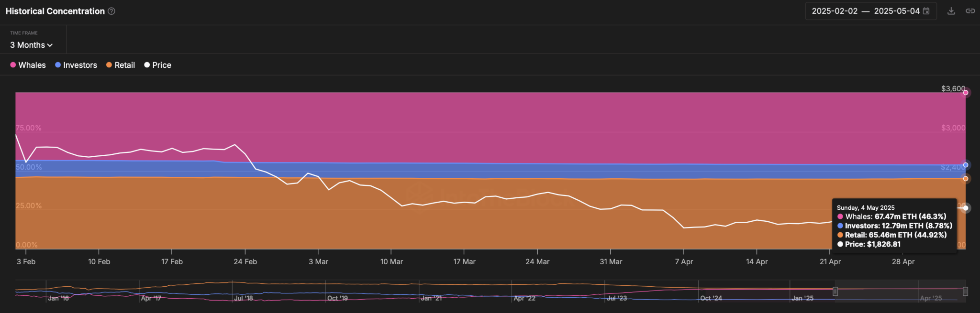Screen dimensions: 980x313
Task: Copy the chart share link
Action: pos(970,11)
